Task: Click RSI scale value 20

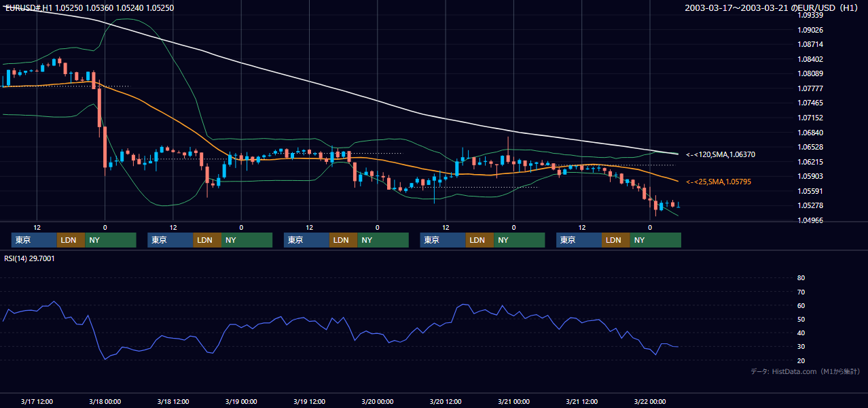Action: (801, 360)
